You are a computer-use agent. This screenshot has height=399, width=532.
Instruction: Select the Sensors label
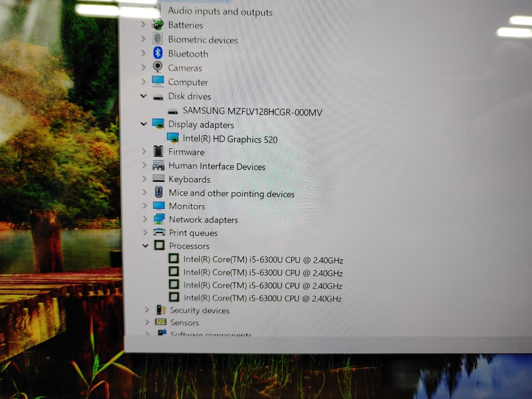tap(185, 323)
